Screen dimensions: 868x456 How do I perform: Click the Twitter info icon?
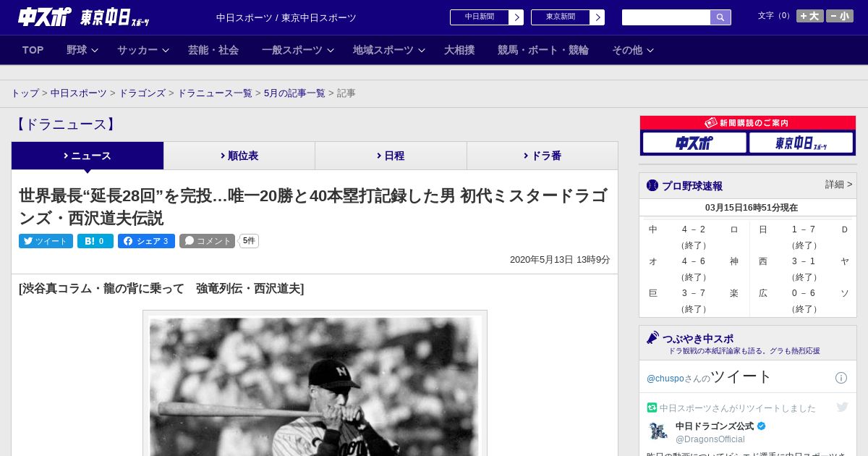[x=841, y=378]
